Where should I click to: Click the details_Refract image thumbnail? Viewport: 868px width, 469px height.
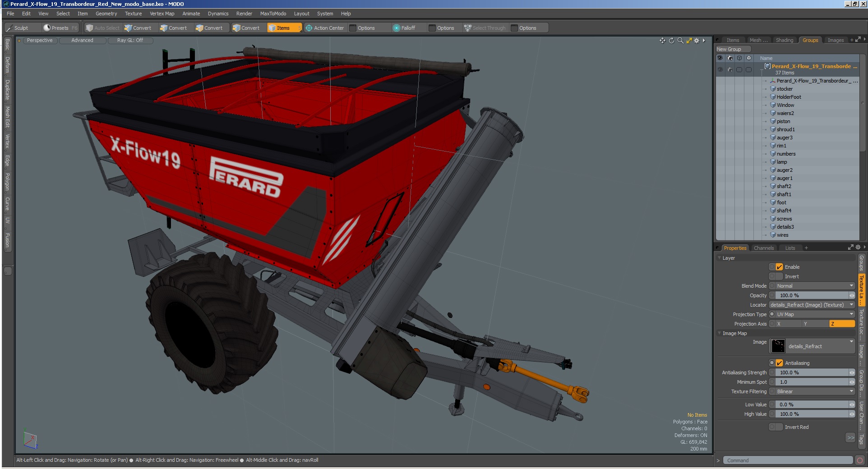778,346
